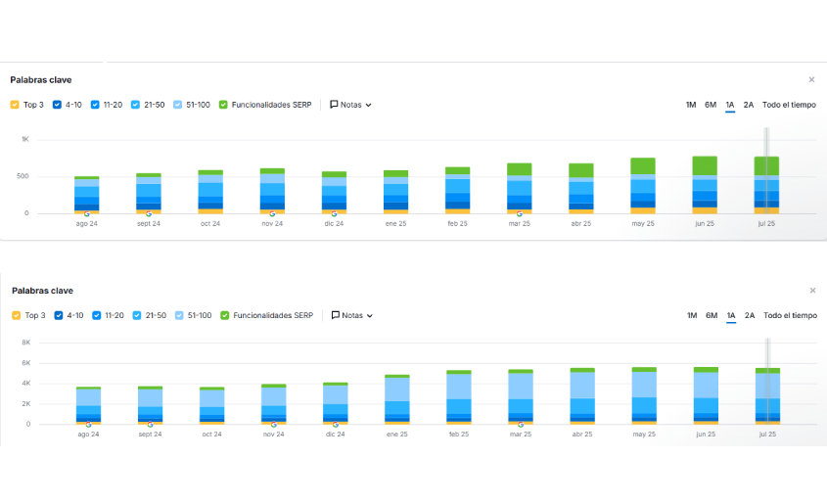
Task: Click 1M range in bottom chart
Action: coord(691,316)
